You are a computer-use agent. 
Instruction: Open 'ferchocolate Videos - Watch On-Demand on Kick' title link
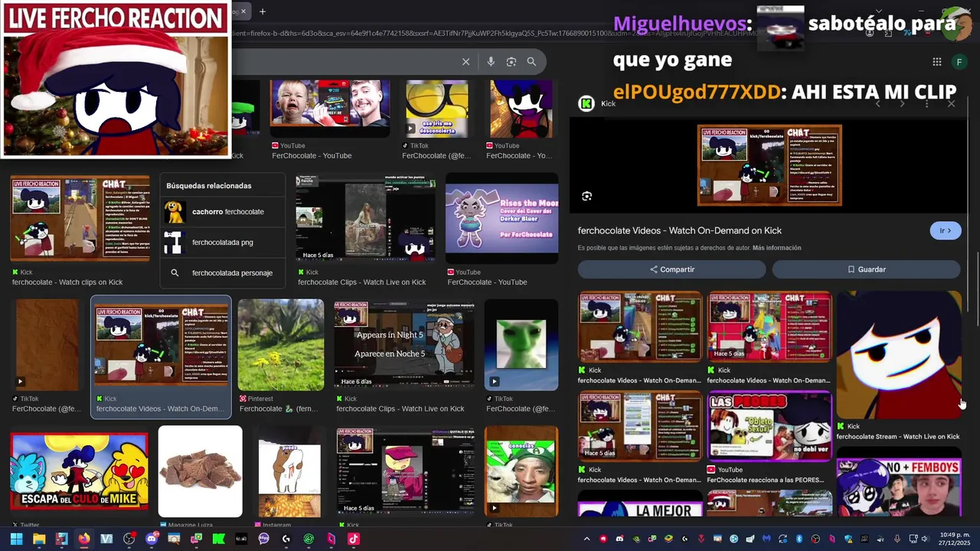(x=680, y=230)
